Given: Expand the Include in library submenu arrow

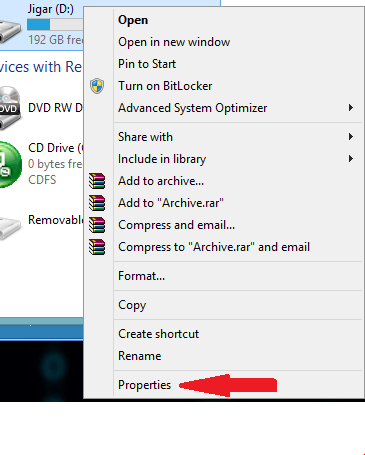Looking at the screenshot, I should pos(351,159).
